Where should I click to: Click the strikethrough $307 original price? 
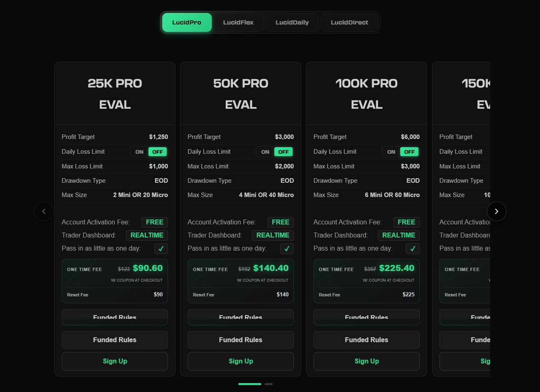tap(370, 269)
